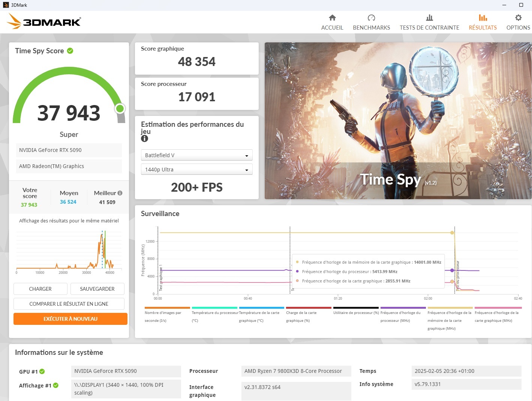Open Benchmarks via the gauge icon
This screenshot has height=401, width=532.
coord(371,18)
